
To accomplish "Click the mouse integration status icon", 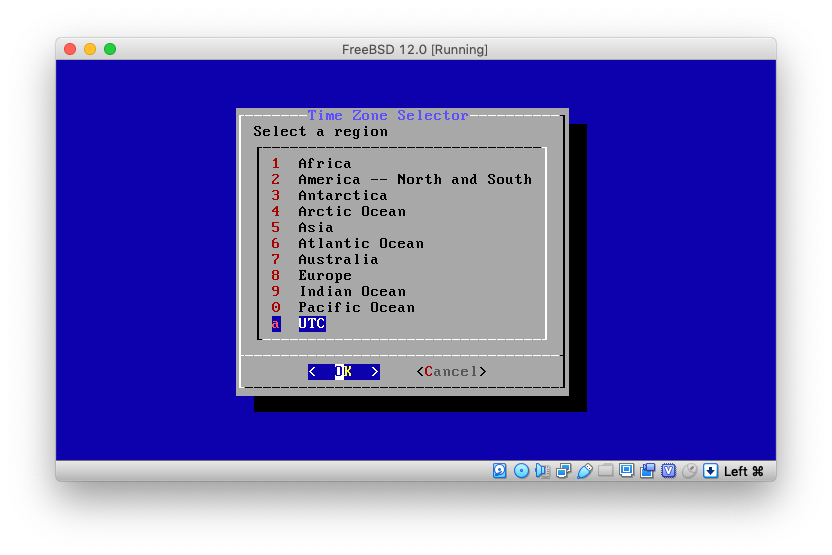I will (x=690, y=471).
